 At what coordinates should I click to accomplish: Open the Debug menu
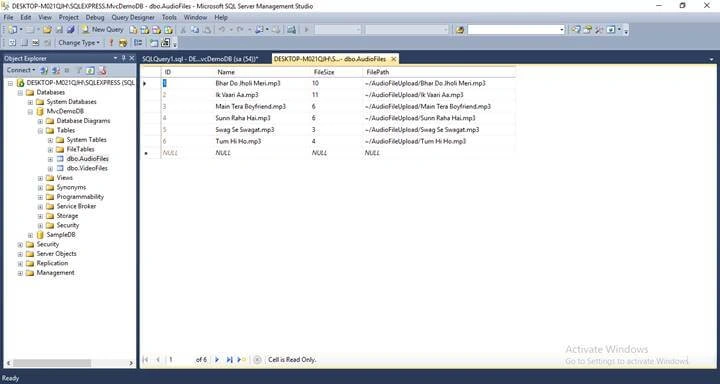(x=95, y=17)
